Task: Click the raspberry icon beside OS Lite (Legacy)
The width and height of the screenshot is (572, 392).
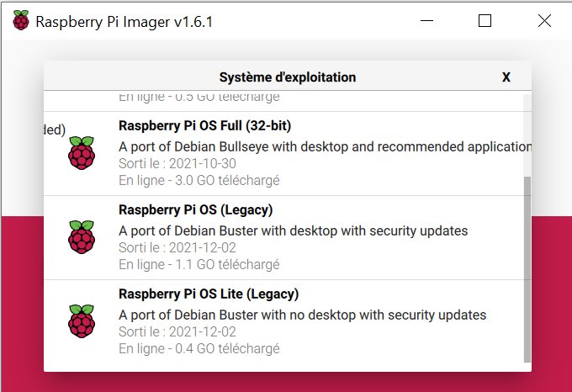Action: tap(82, 321)
